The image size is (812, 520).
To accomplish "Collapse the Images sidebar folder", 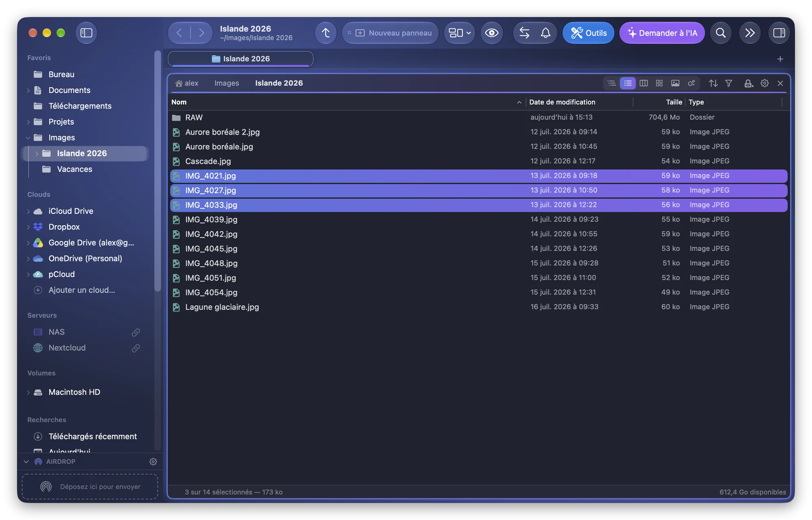I will [x=28, y=138].
